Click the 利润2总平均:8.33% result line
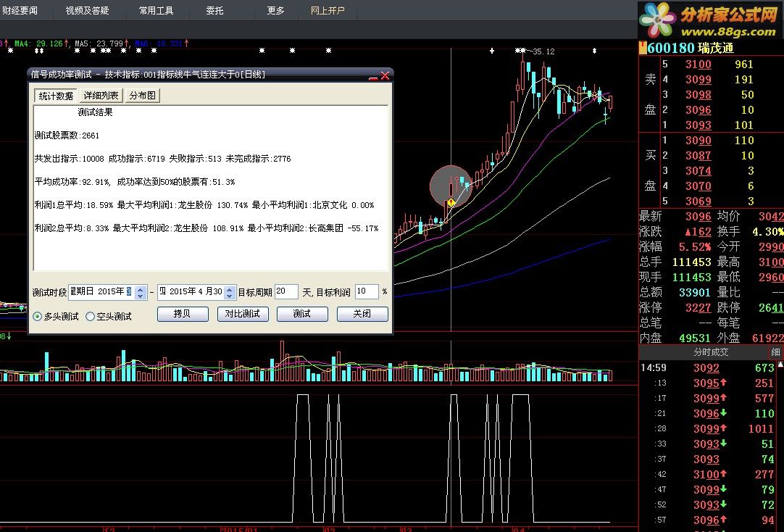The image size is (784, 532). pos(207,228)
